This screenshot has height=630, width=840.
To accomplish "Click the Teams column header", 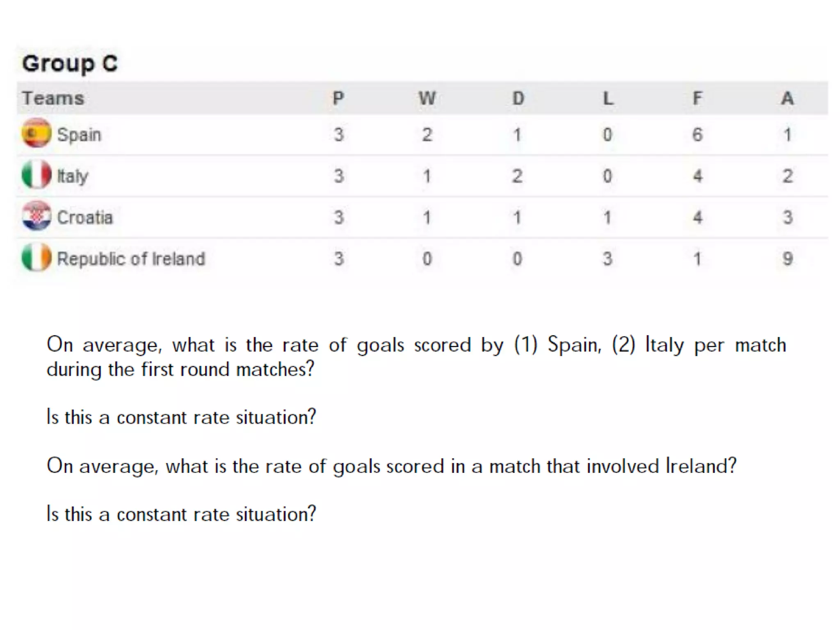I will tap(53, 98).
